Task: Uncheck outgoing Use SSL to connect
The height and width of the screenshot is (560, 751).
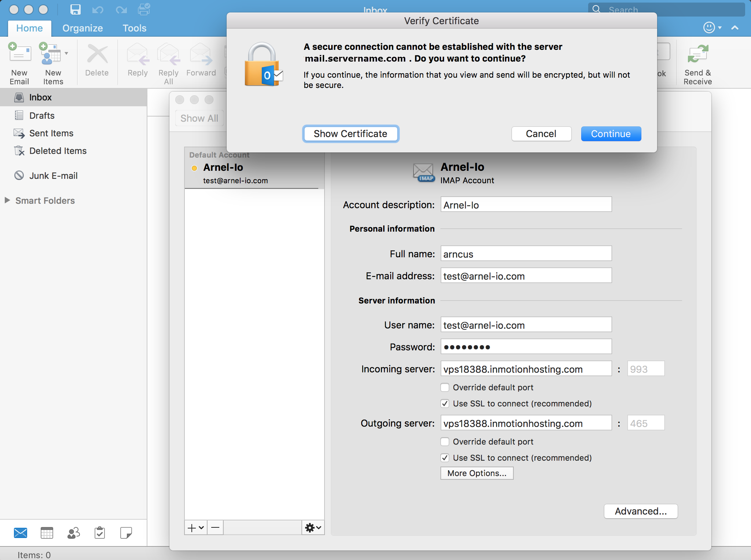Action: (445, 458)
